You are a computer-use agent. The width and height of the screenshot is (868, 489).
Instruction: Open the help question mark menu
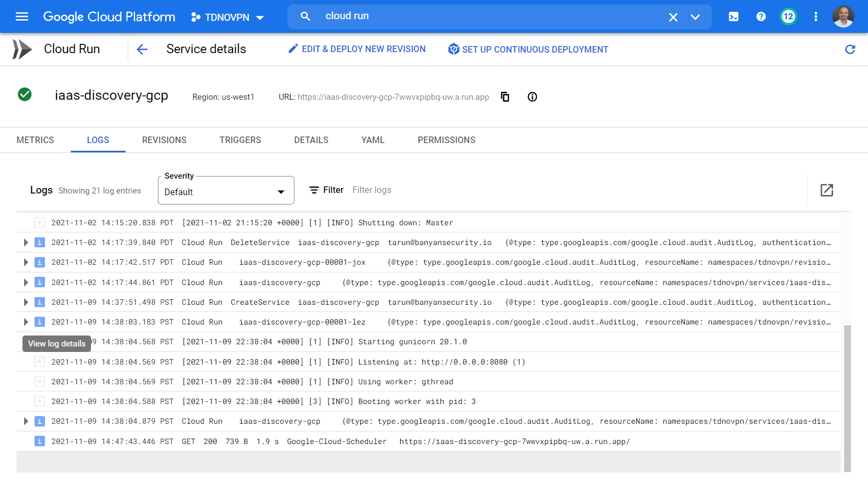[761, 16]
